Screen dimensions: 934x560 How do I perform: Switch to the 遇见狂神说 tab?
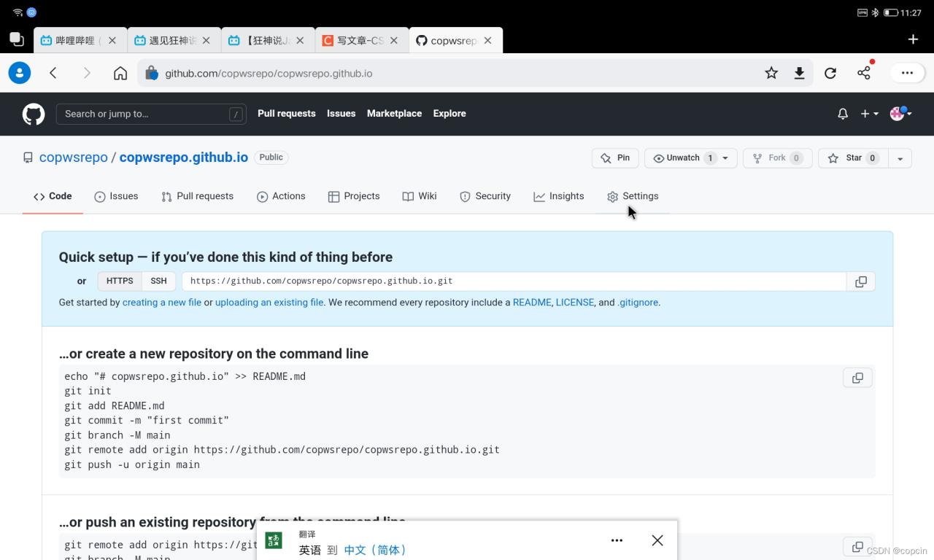click(x=174, y=41)
